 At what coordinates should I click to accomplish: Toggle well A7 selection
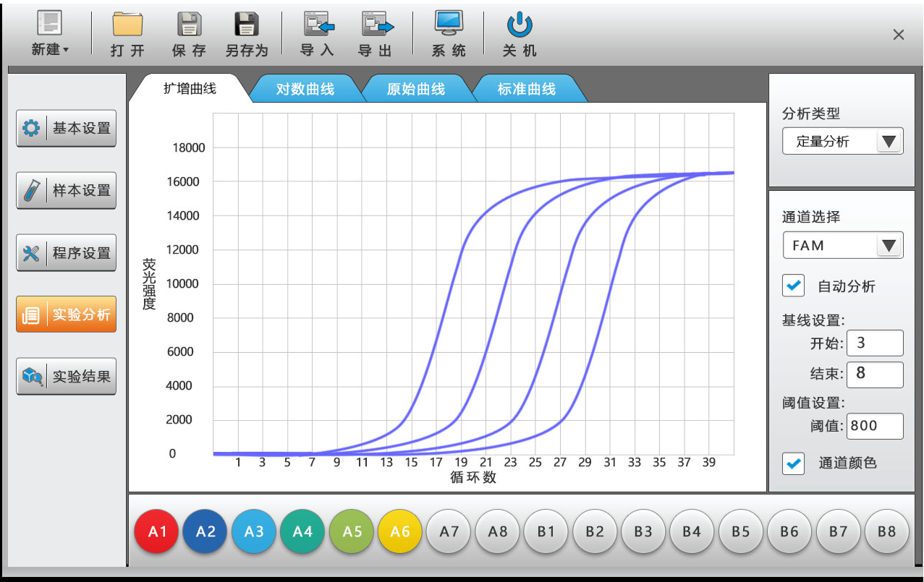click(449, 531)
